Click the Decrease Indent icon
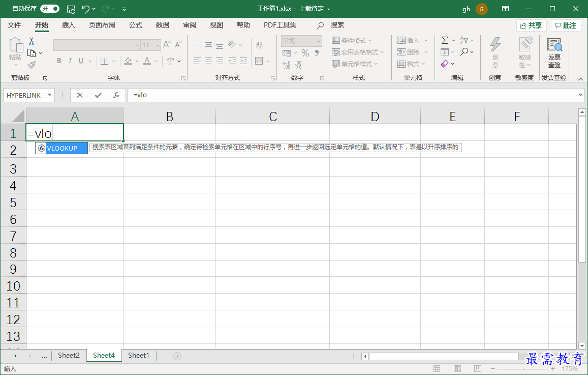The height and width of the screenshot is (375, 588). tap(232, 61)
